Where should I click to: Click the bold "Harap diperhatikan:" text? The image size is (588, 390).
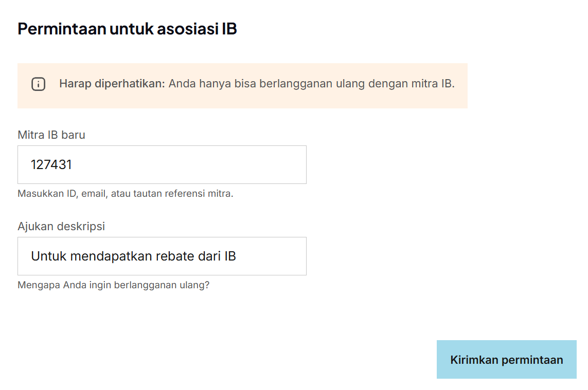(112, 84)
